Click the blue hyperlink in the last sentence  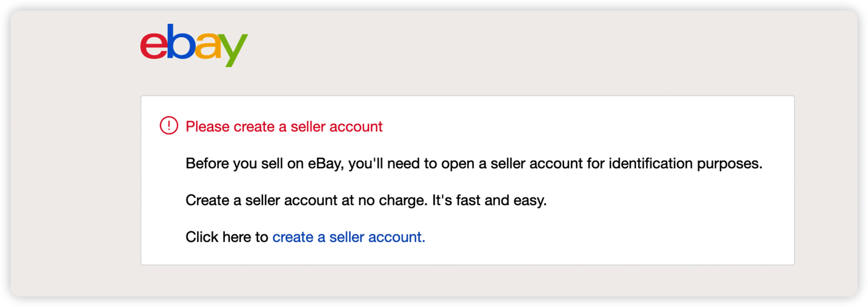pyautogui.click(x=348, y=236)
